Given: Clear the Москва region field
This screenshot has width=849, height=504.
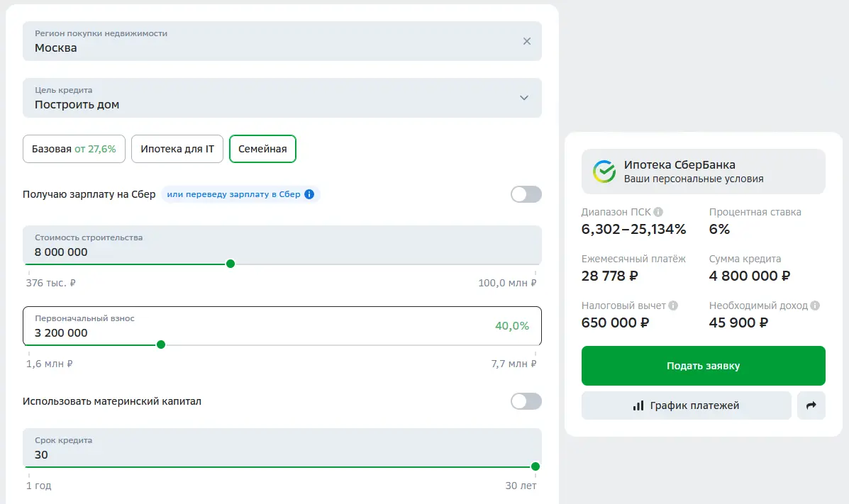Looking at the screenshot, I should (527, 41).
